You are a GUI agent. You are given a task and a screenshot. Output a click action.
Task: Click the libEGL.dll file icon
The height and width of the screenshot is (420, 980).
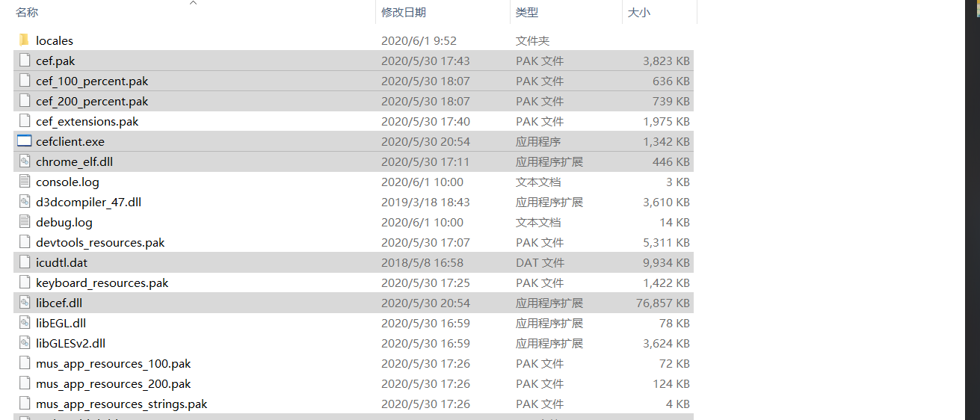tap(24, 323)
